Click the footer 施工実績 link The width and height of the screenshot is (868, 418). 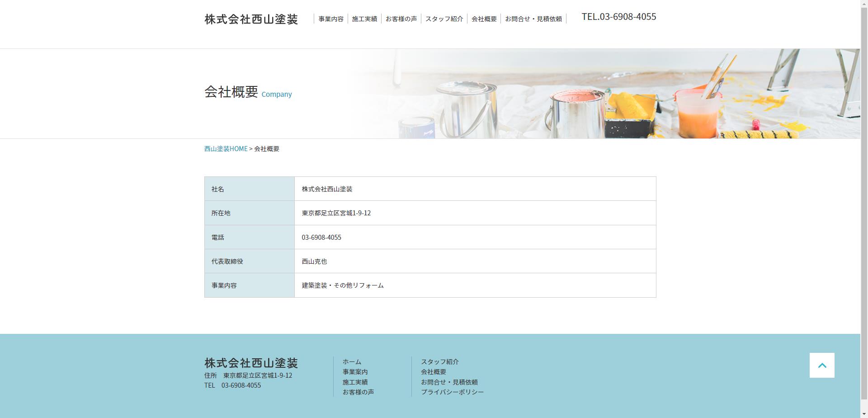(355, 382)
